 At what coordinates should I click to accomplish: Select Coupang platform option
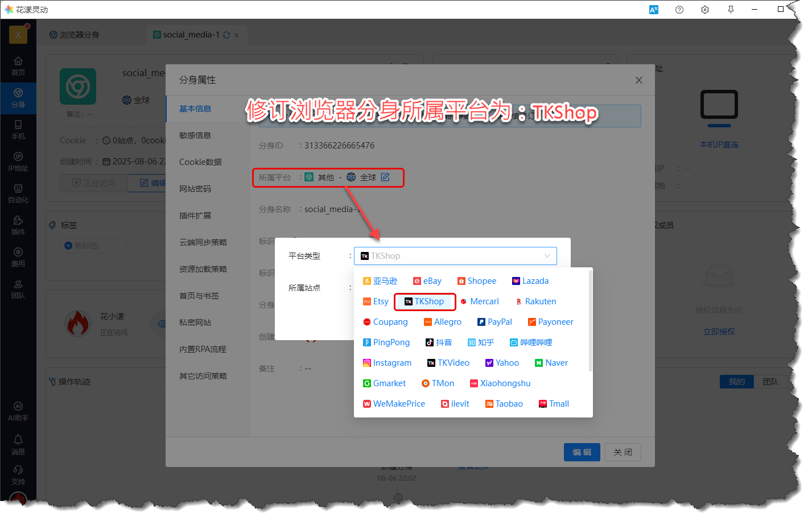[386, 322]
